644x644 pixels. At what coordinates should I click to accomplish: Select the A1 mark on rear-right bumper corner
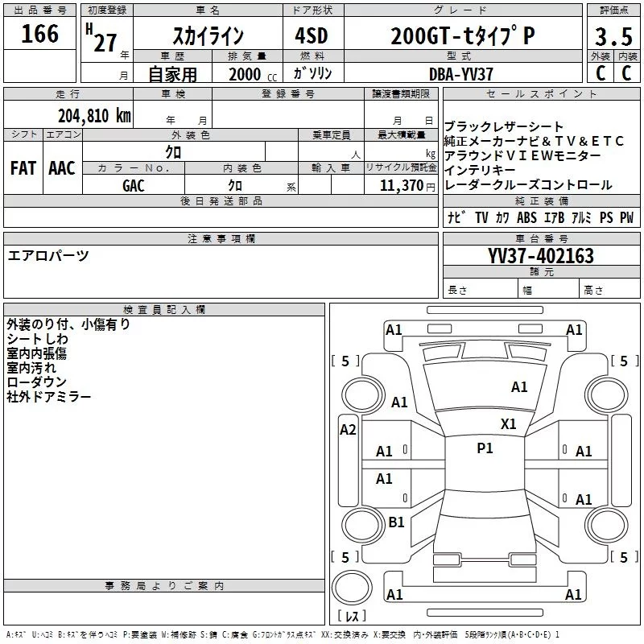pos(574,595)
